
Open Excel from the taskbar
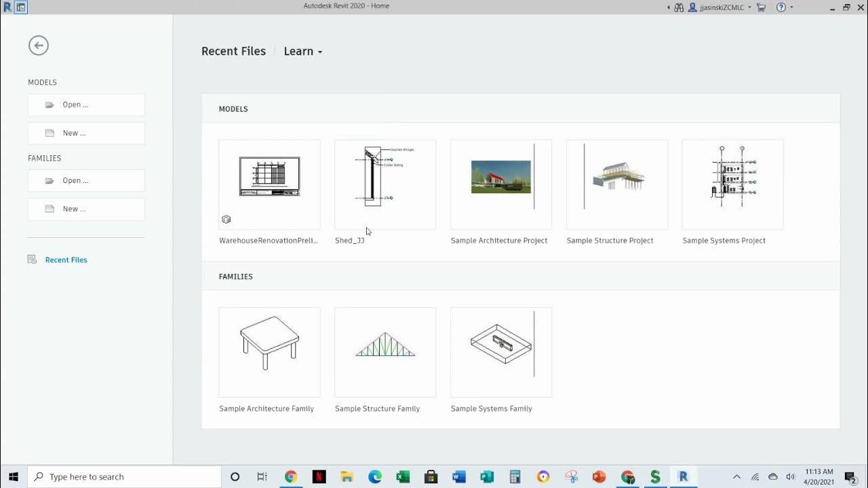coord(403,476)
